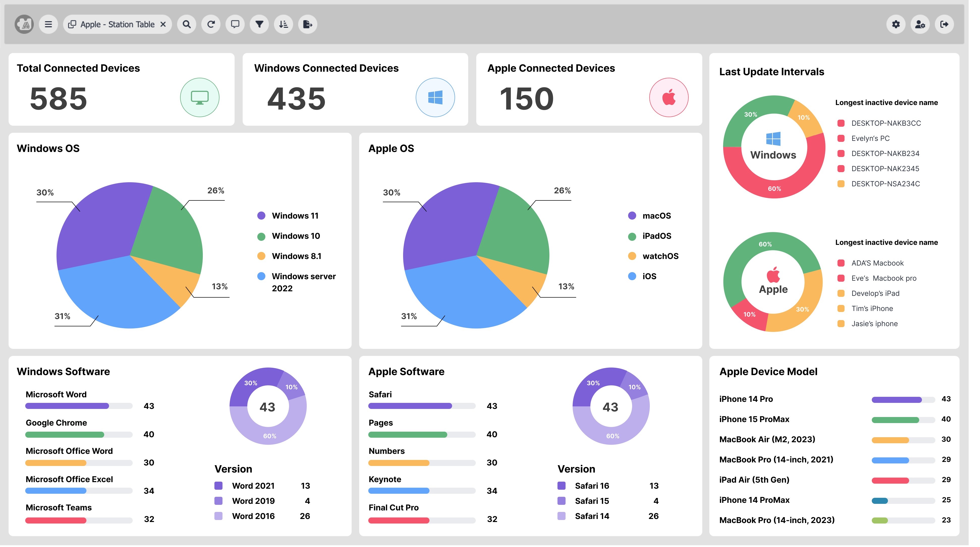
Task: Select Word 2016 version swatch
Action: pos(218,516)
